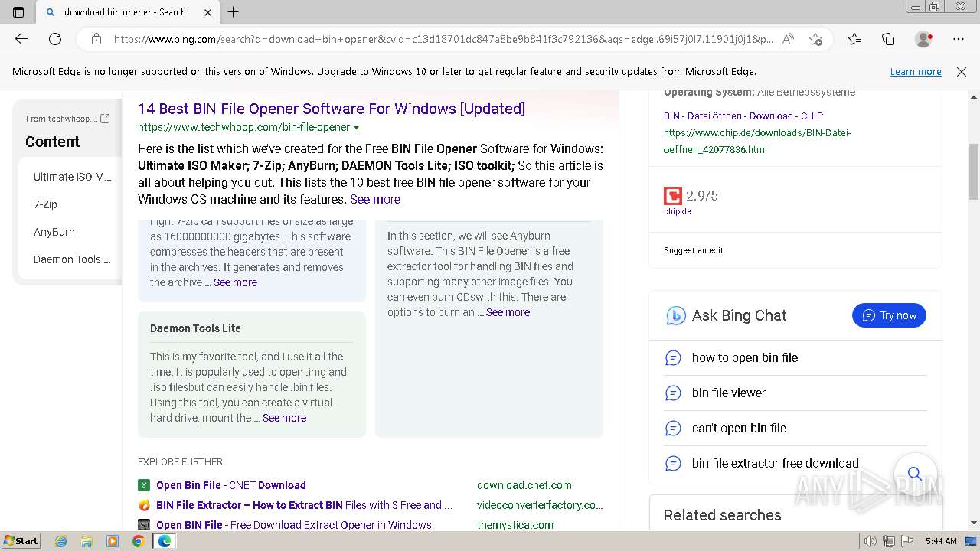Activate Read aloud icon in address bar
Image resolution: width=980 pixels, height=551 pixels.
(788, 39)
